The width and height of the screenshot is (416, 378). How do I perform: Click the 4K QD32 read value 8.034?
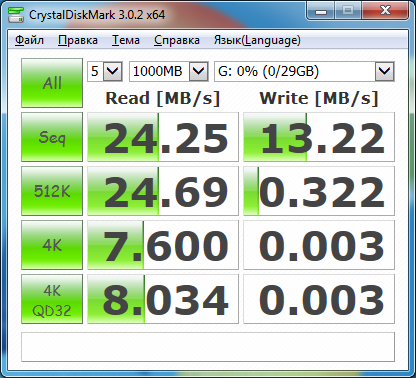(163, 299)
